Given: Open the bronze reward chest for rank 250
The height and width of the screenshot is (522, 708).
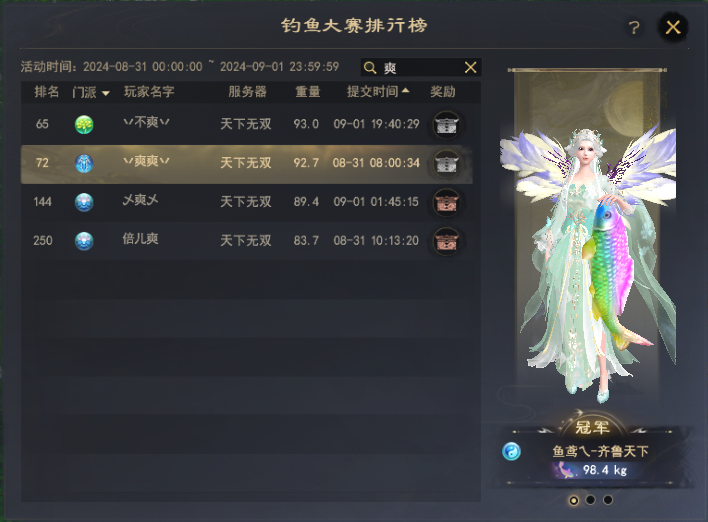Looking at the screenshot, I should click(446, 241).
